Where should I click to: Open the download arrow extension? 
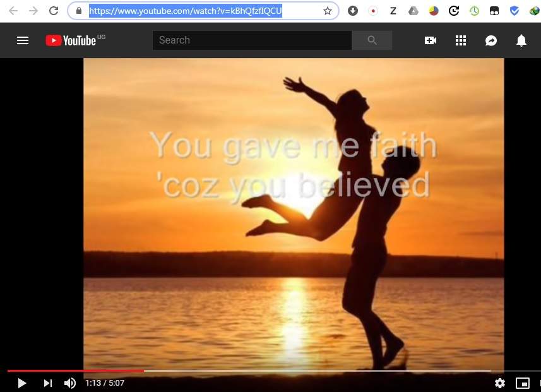tap(353, 11)
